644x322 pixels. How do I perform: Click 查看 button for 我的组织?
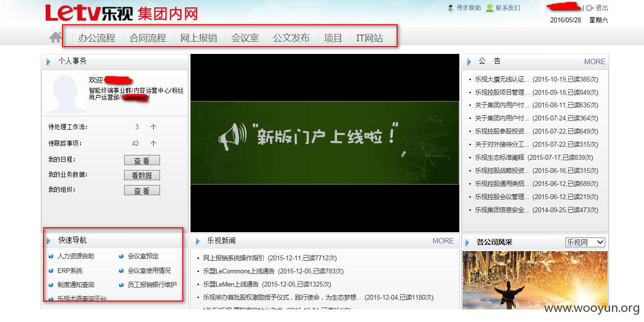pos(142,190)
